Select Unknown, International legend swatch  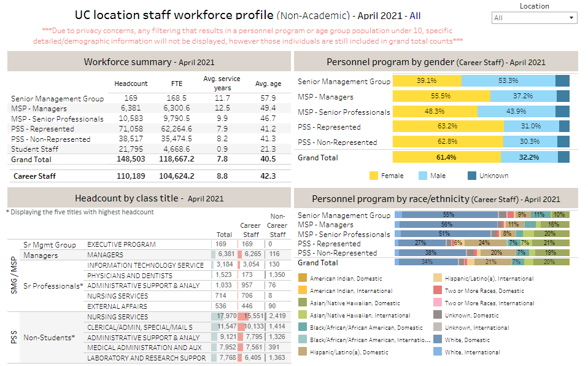[437, 327]
